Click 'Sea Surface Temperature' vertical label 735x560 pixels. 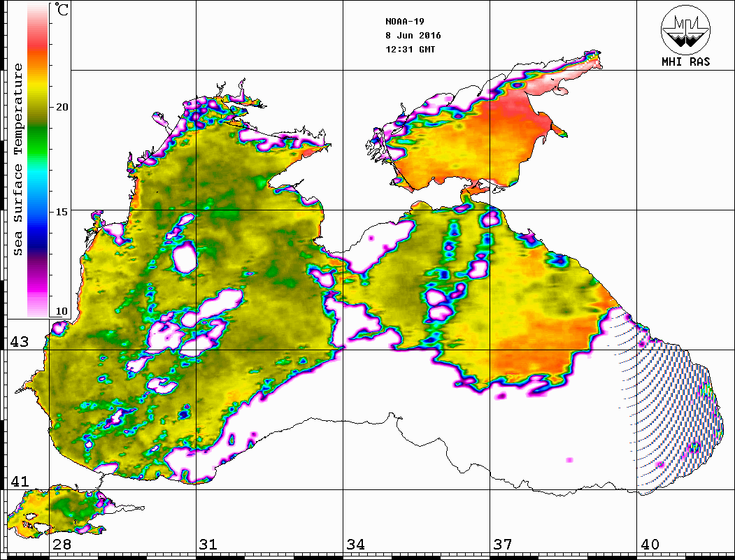click(x=17, y=159)
